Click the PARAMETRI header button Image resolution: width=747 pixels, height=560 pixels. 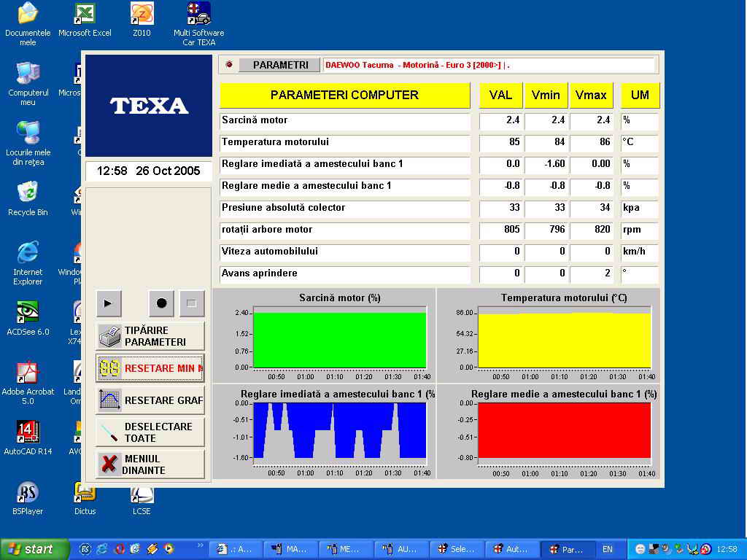279,65
